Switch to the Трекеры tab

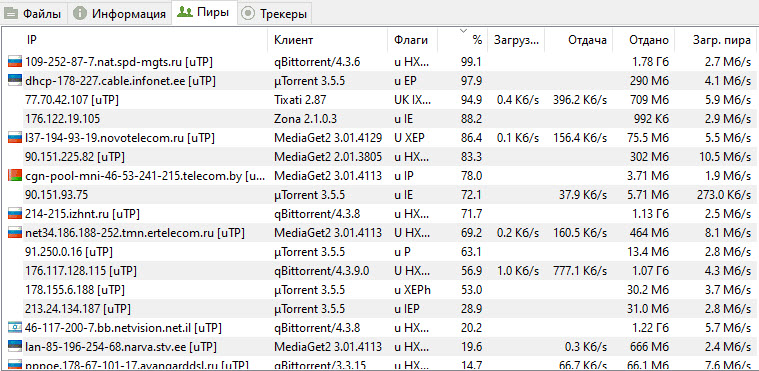tap(275, 14)
